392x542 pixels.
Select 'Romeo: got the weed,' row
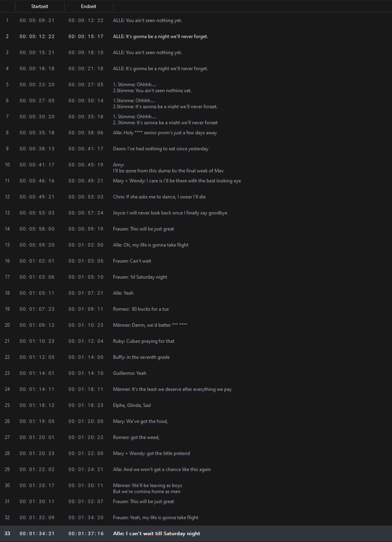tap(196, 437)
